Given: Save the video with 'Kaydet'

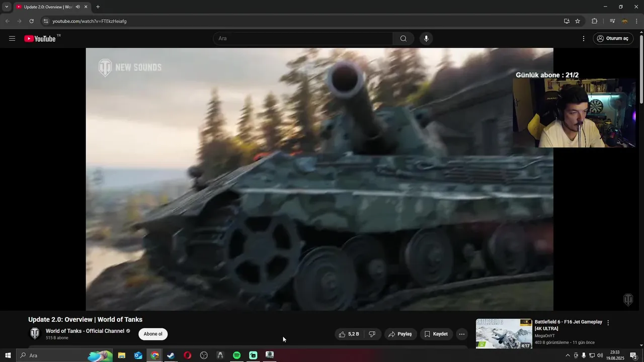Looking at the screenshot, I should (x=436, y=334).
